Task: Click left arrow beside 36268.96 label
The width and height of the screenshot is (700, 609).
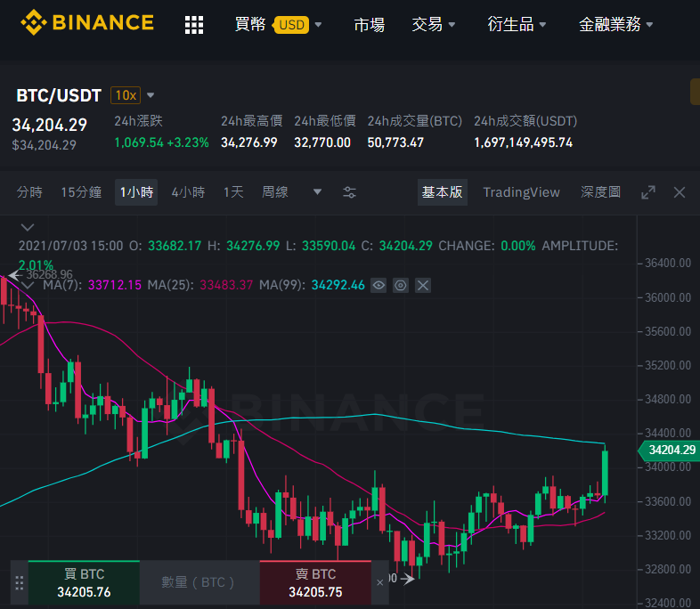Action: (x=15, y=275)
